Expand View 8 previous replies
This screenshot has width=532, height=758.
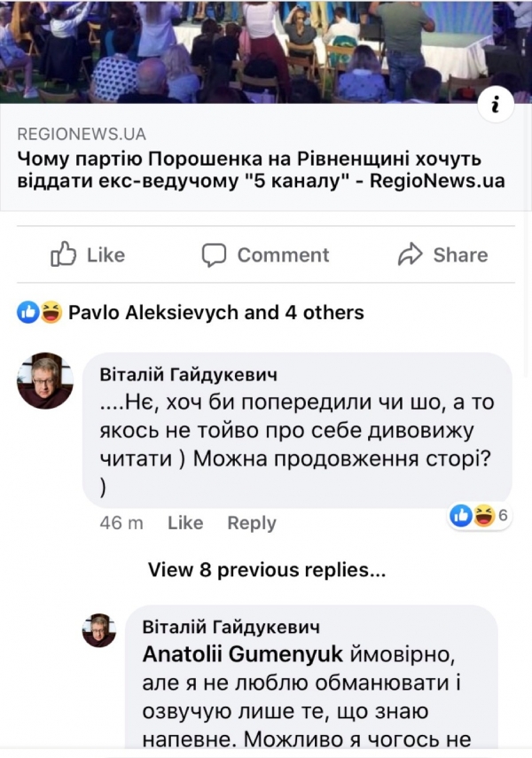(266, 570)
